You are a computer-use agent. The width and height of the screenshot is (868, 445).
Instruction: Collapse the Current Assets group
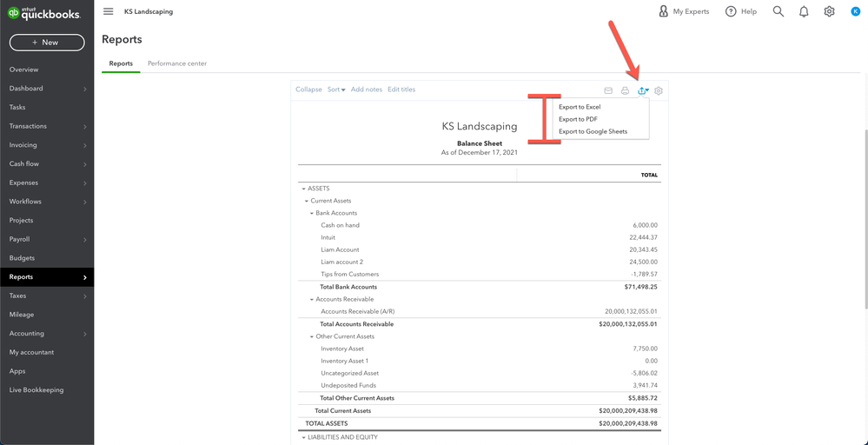pos(307,201)
